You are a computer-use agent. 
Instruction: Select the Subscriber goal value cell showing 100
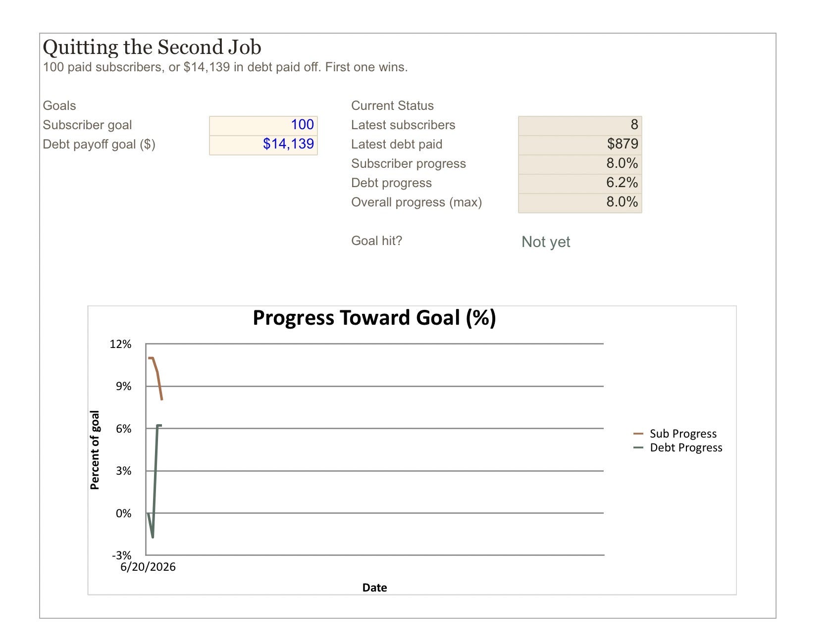(263, 126)
